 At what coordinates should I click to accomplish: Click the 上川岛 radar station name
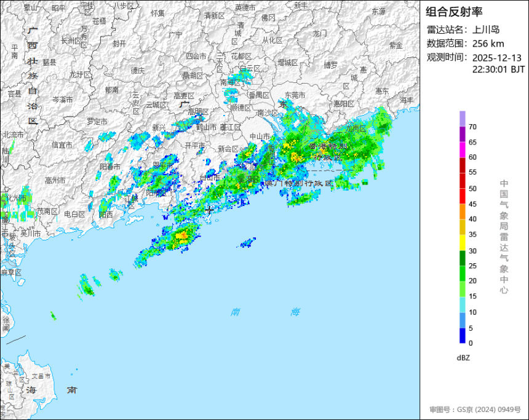486,30
